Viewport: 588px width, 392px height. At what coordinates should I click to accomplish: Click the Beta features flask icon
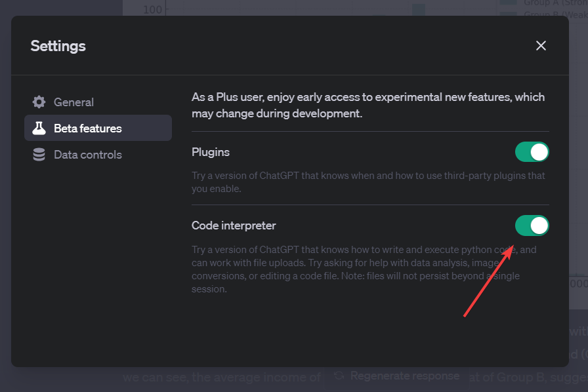tap(39, 128)
